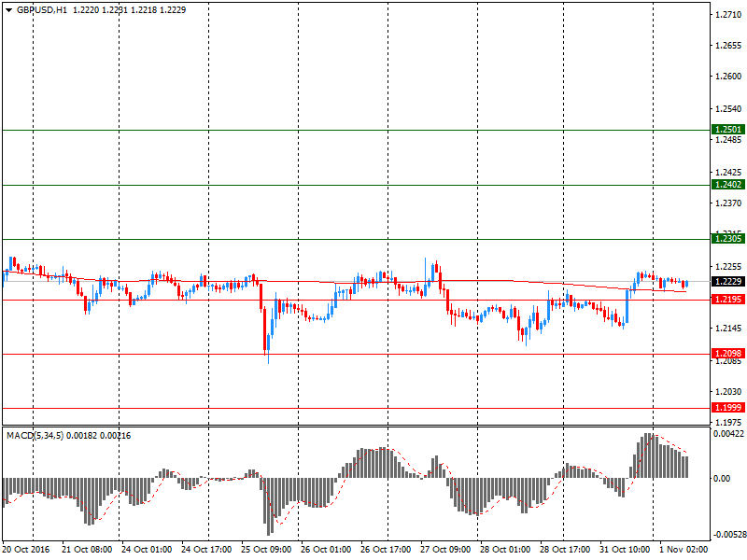Click the 31 Oct 10:00 time label
This screenshot has height=560, width=747.
625,550
